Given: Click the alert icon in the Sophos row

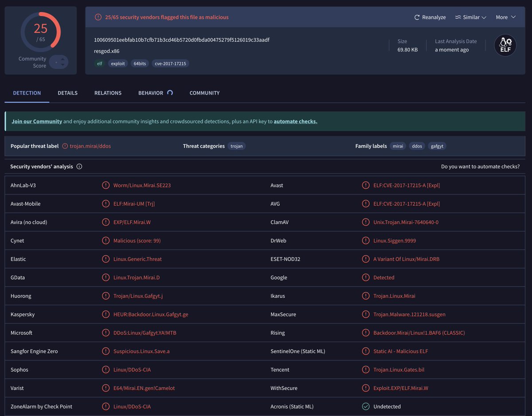Looking at the screenshot, I should coord(106,369).
